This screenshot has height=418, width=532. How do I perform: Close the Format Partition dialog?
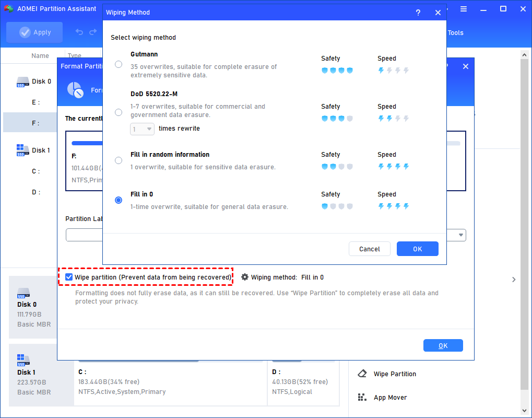coord(466,66)
